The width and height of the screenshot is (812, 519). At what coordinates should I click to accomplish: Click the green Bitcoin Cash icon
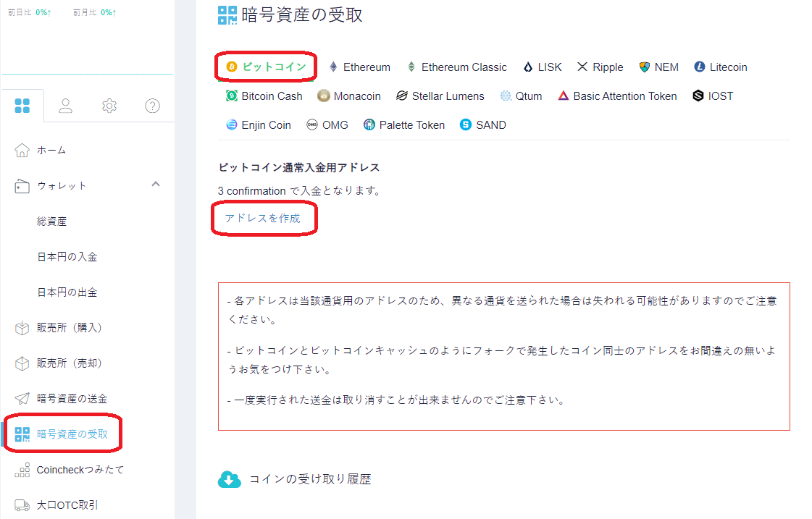tap(231, 96)
